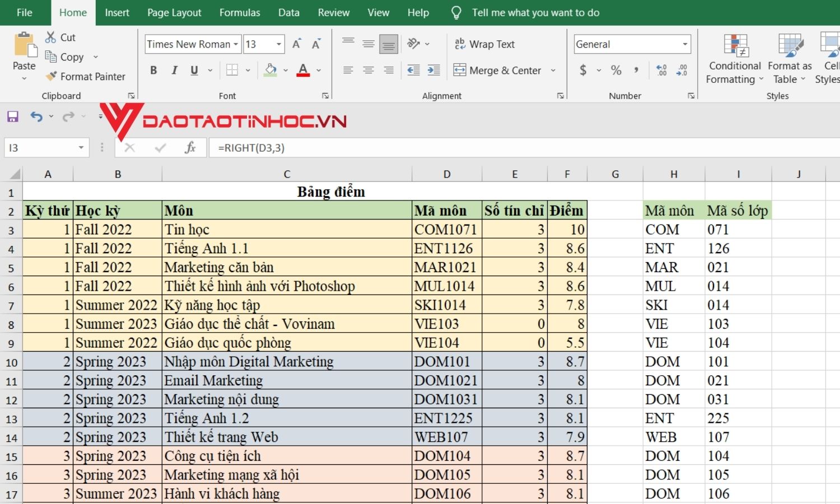Viewport: 840px width, 504px height.
Task: Enable Wrap Text for the cell
Action: point(485,44)
